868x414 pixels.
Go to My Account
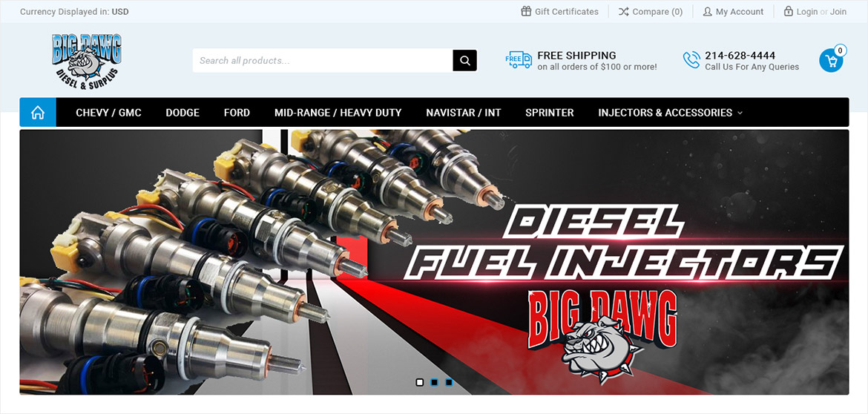(x=740, y=12)
